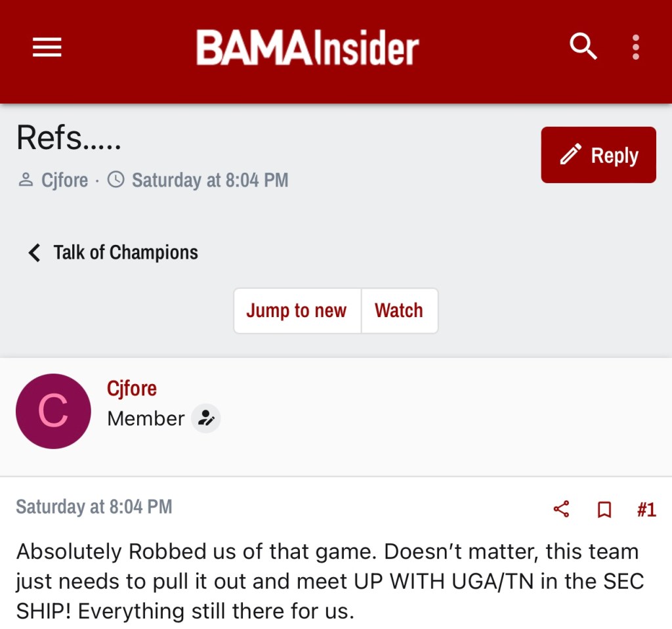
Task: Click the thread start time in header
Action: (x=210, y=180)
